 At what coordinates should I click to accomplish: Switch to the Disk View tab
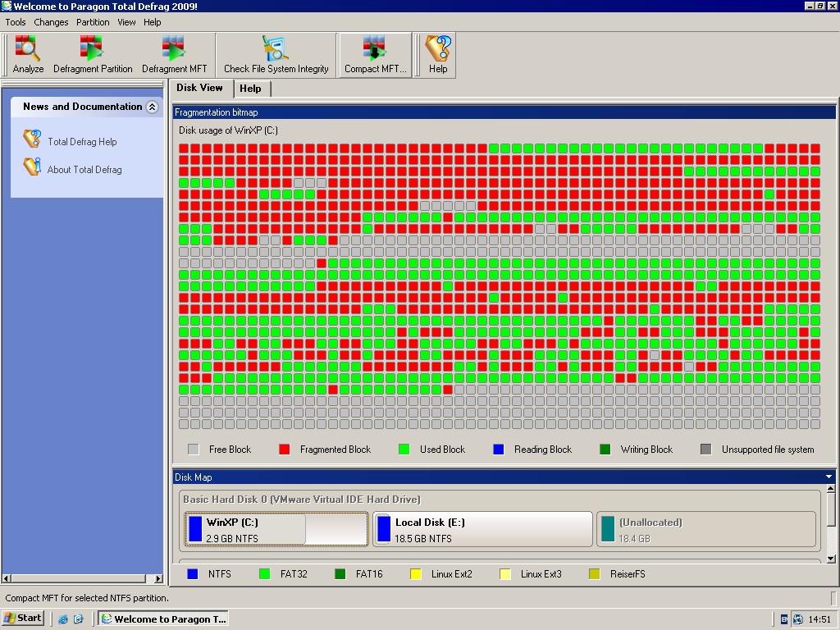point(200,88)
